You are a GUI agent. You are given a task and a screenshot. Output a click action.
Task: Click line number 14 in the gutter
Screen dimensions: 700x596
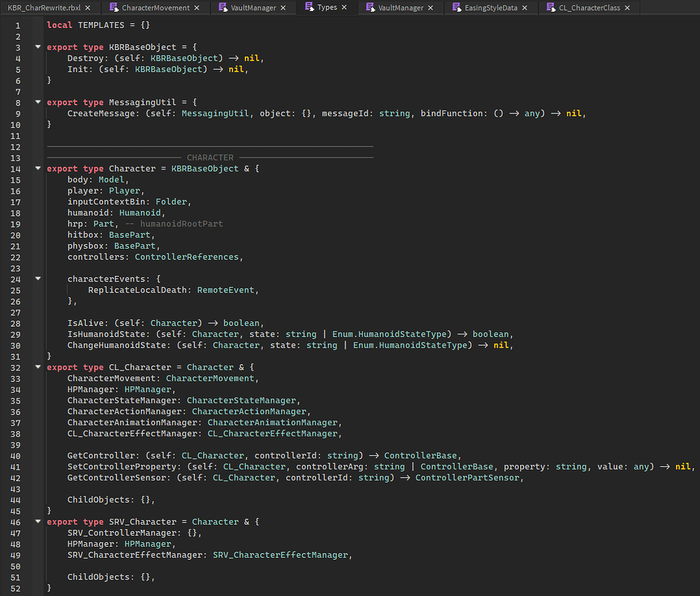tap(17, 168)
